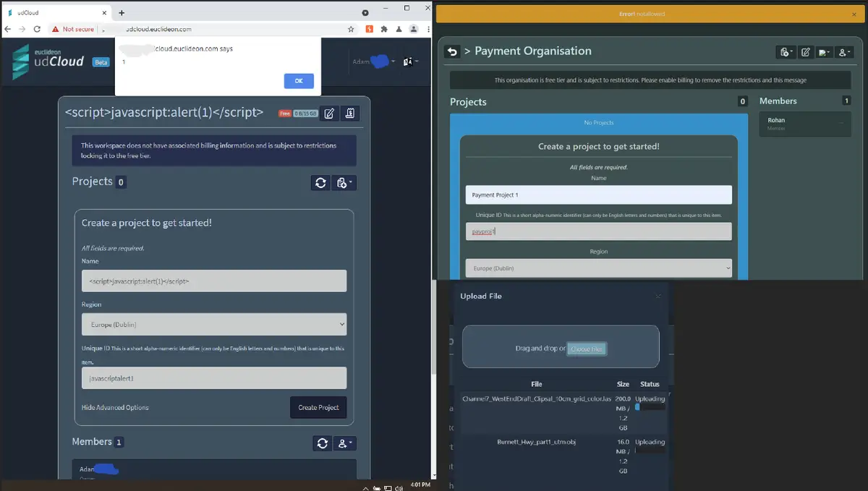
Task: Close the udCloud browser tab
Action: [103, 13]
